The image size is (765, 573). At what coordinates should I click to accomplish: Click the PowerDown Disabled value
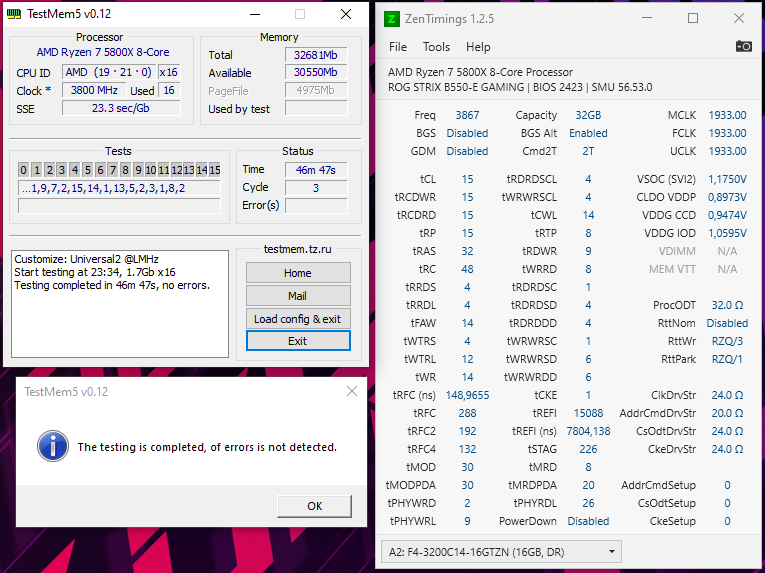tap(588, 521)
